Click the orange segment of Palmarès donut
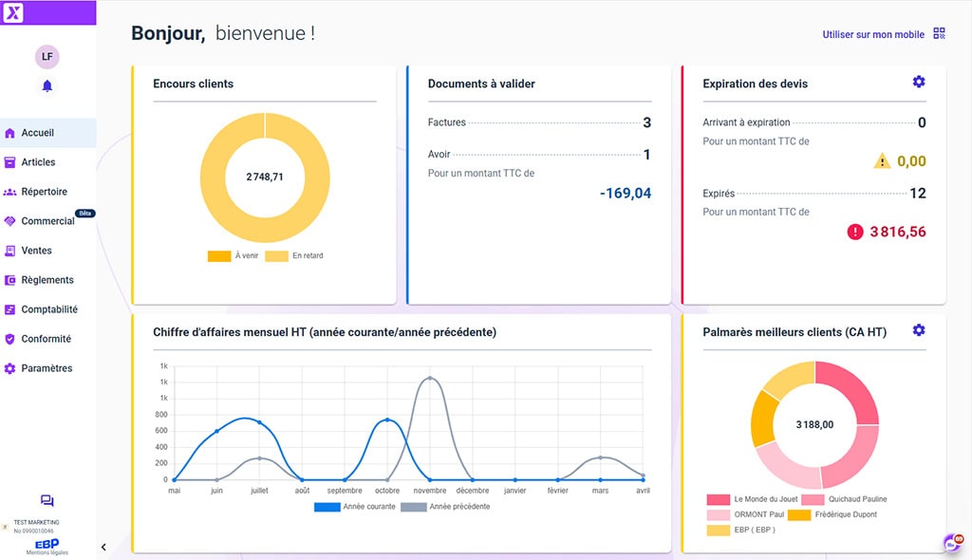 point(764,418)
